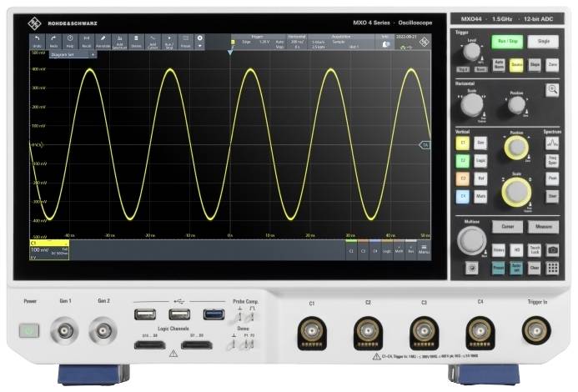Open the Help icon in toolbar

click(70, 41)
